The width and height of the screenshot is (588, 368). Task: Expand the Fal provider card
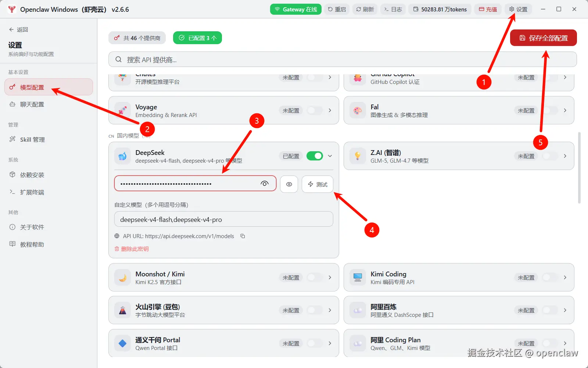click(565, 110)
